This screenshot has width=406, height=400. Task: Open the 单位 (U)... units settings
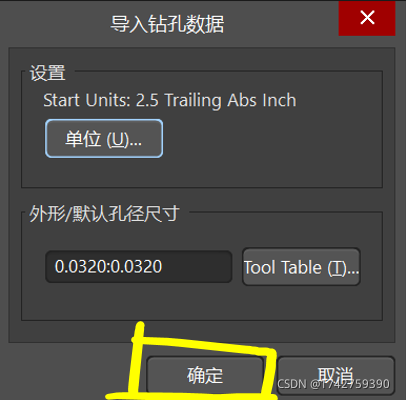[104, 138]
